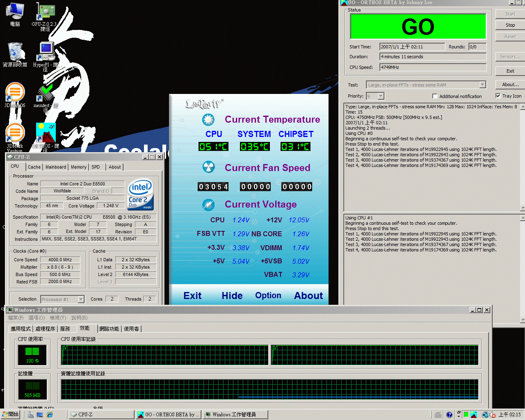Select CPU-Z taskbar button

click(x=101, y=415)
